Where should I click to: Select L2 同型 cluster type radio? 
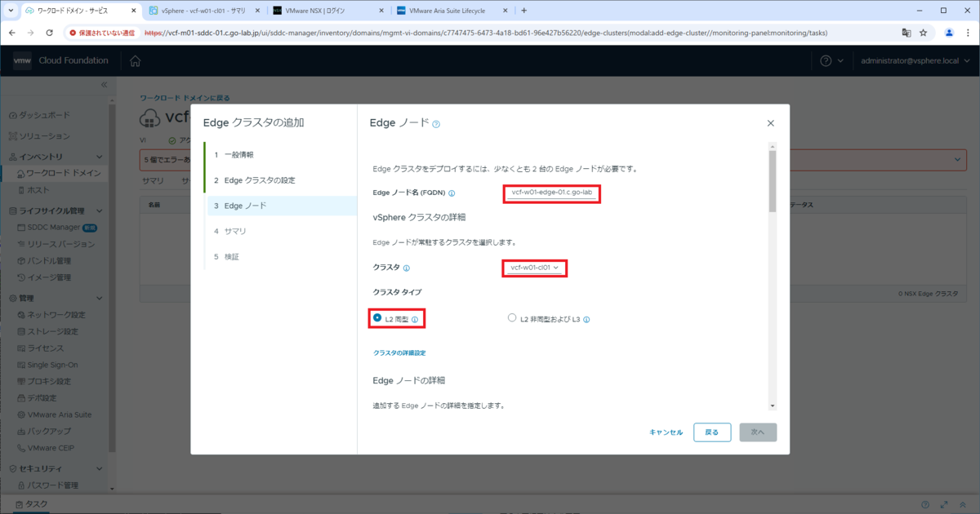(x=377, y=317)
